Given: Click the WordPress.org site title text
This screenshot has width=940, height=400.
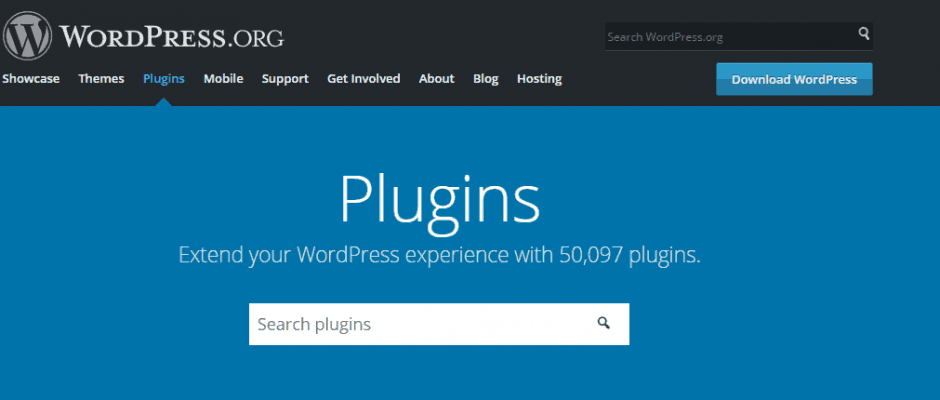Looking at the screenshot, I should [171, 37].
